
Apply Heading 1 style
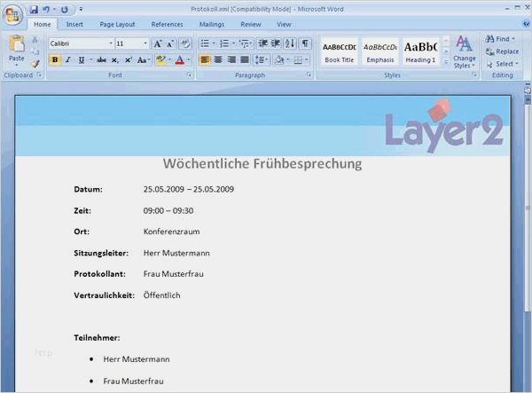420,52
